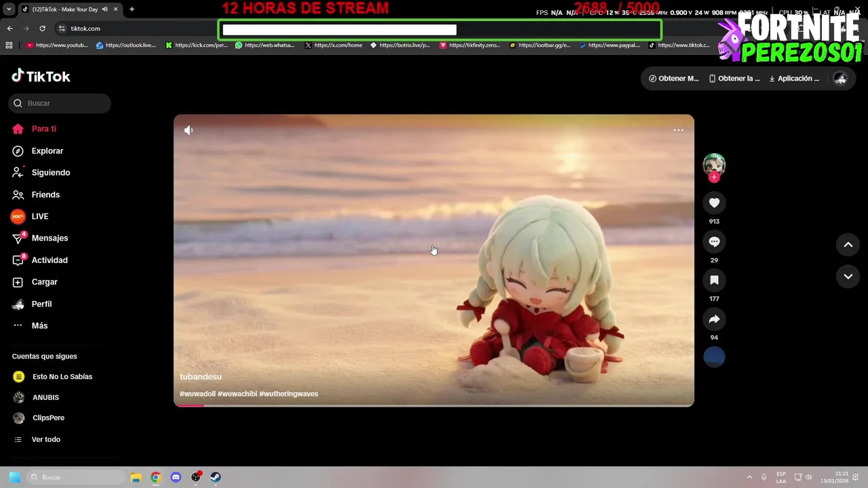Screen dimensions: 868x488
Task: Click the TikTok Buscar search field
Action: pyautogui.click(x=60, y=103)
